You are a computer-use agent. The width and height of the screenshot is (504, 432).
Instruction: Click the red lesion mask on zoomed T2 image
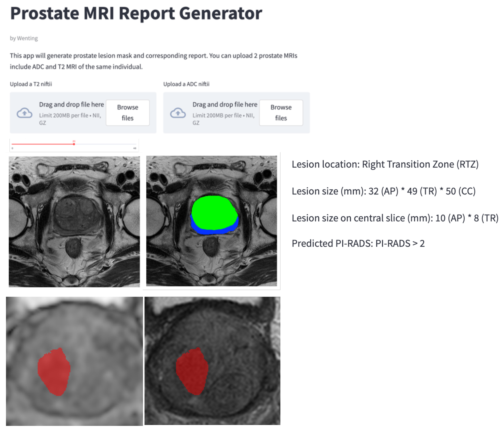point(192,371)
